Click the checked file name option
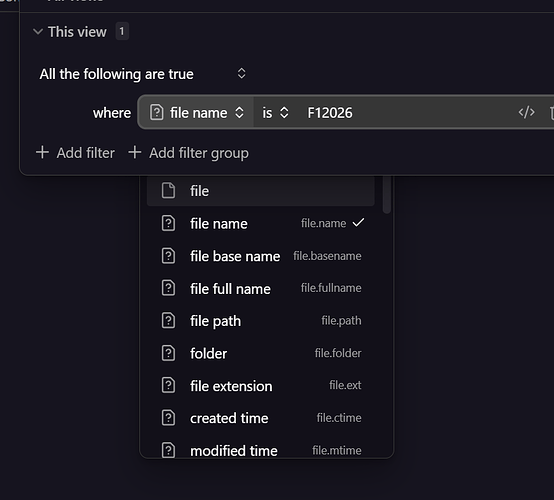554x500 pixels. [261, 224]
